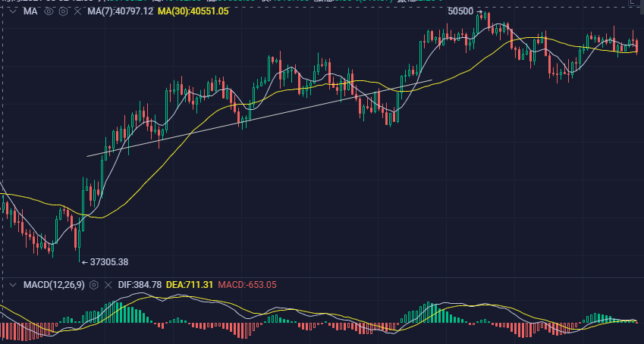The height and width of the screenshot is (344, 644).
Task: Click the MACD(12,26,9) indicator label
Action: click(54, 285)
